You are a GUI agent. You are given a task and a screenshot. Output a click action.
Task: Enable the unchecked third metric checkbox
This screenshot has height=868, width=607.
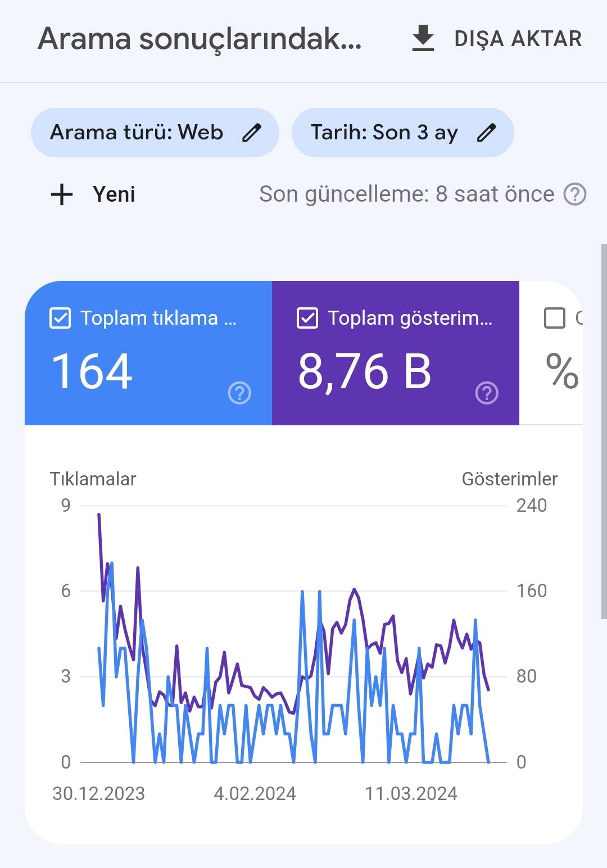[555, 318]
